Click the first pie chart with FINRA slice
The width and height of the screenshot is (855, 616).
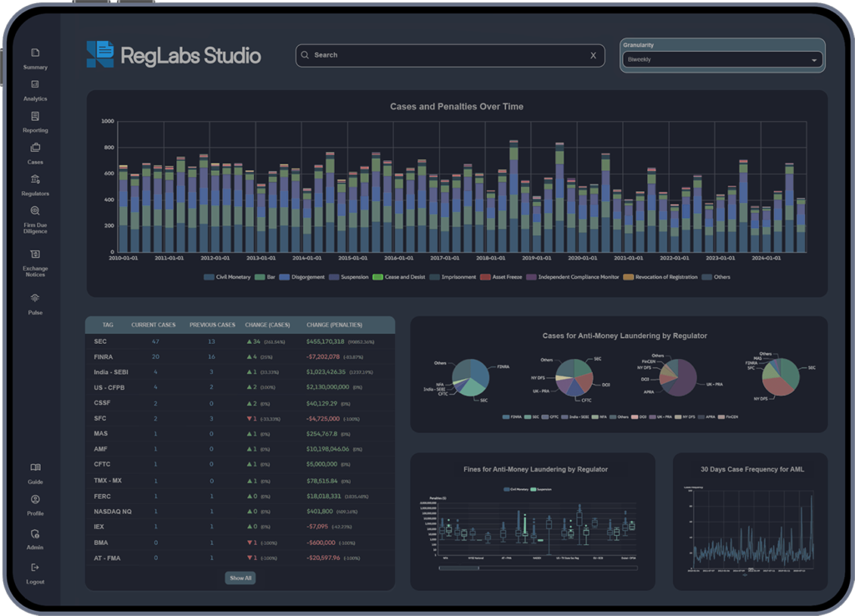[x=471, y=377]
